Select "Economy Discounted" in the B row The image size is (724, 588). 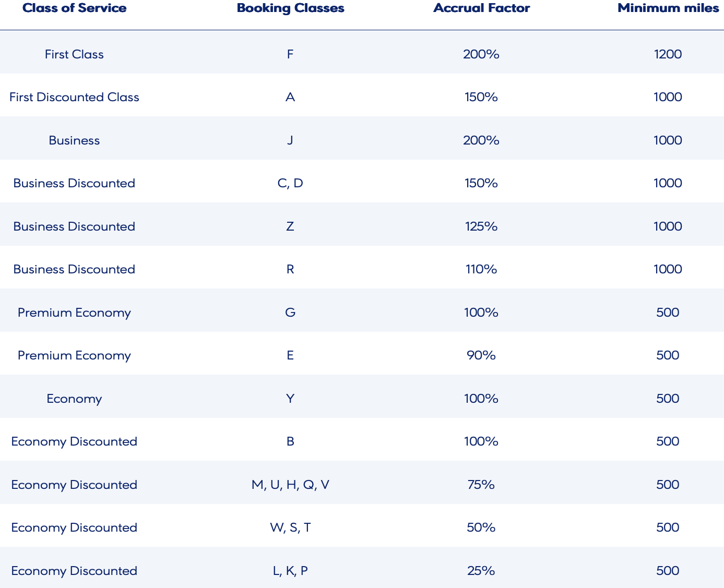click(74, 441)
